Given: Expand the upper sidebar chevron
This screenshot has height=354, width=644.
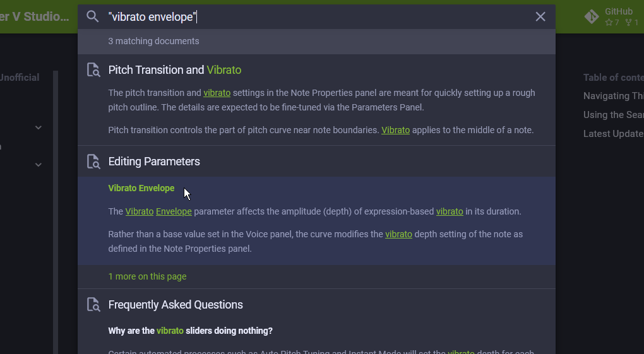Looking at the screenshot, I should tap(38, 127).
